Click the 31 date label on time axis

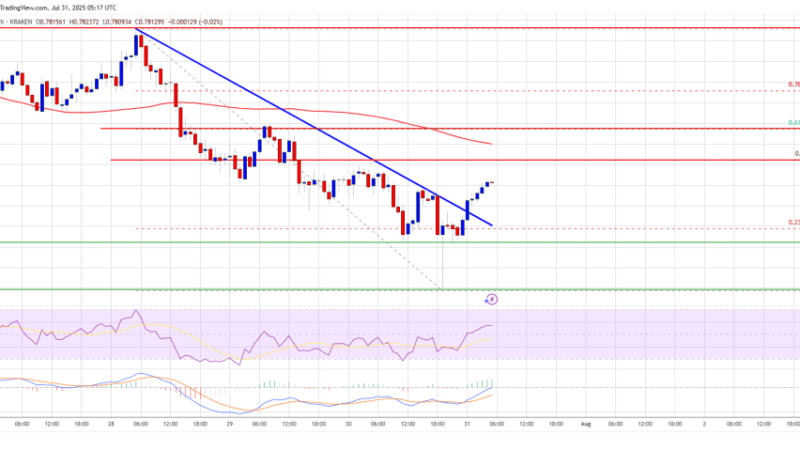point(467,424)
